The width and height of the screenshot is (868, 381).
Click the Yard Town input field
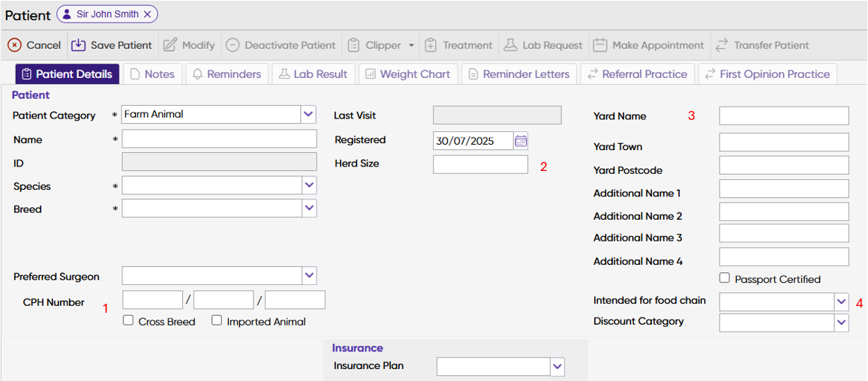tap(784, 142)
